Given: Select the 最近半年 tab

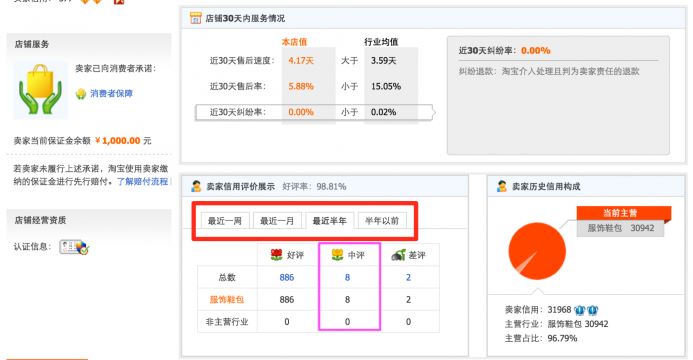Looking at the screenshot, I should coord(330,220).
